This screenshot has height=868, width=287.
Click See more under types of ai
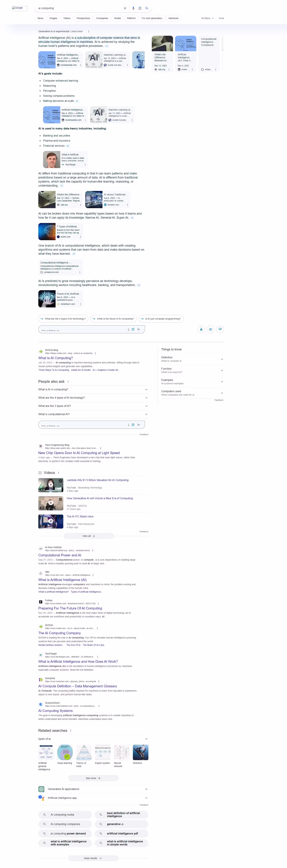pyautogui.click(x=93, y=778)
